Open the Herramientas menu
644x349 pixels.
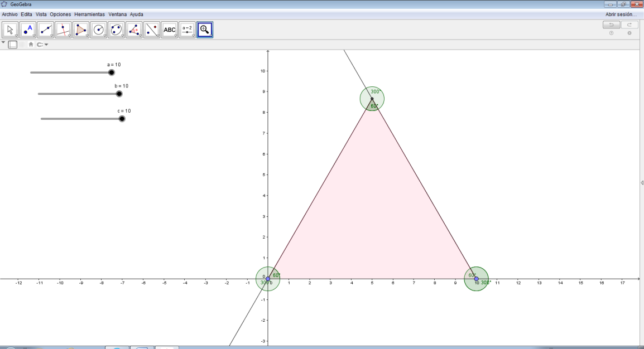(89, 14)
